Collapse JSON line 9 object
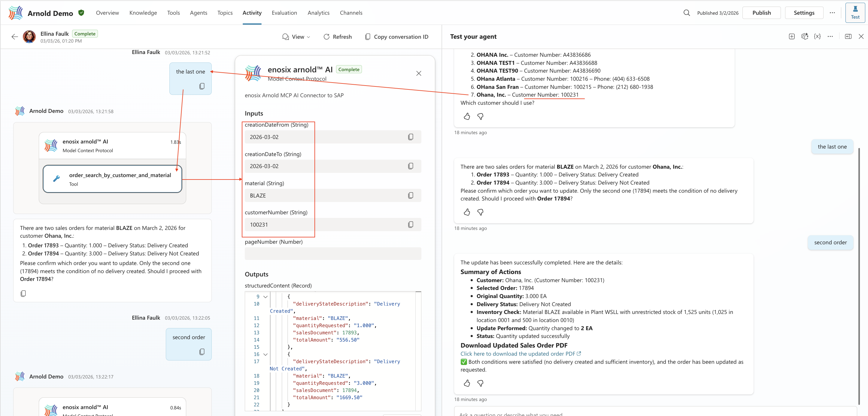 coord(266,297)
